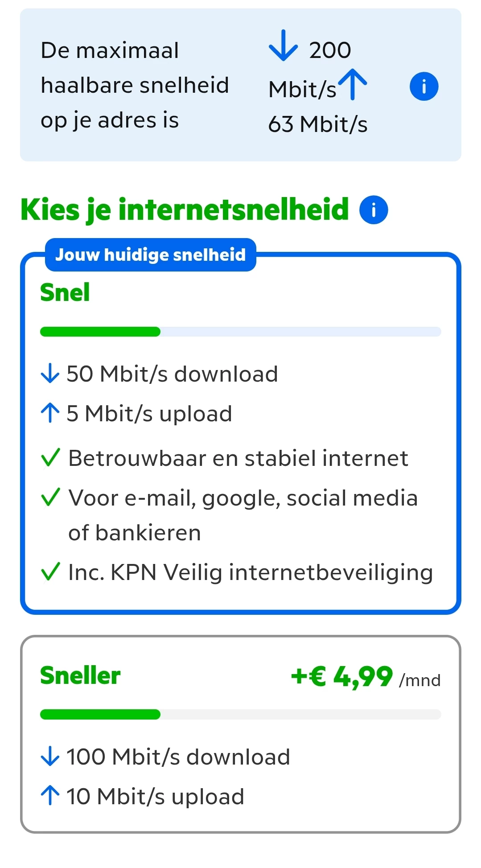Click the checkmark beside 'Betrouwbaar en stabiel internet'
The height and width of the screenshot is (868, 481).
(x=50, y=458)
